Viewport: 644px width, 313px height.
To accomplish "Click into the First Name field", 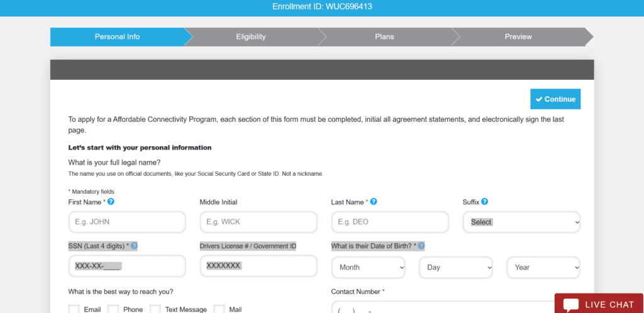I will (x=127, y=222).
